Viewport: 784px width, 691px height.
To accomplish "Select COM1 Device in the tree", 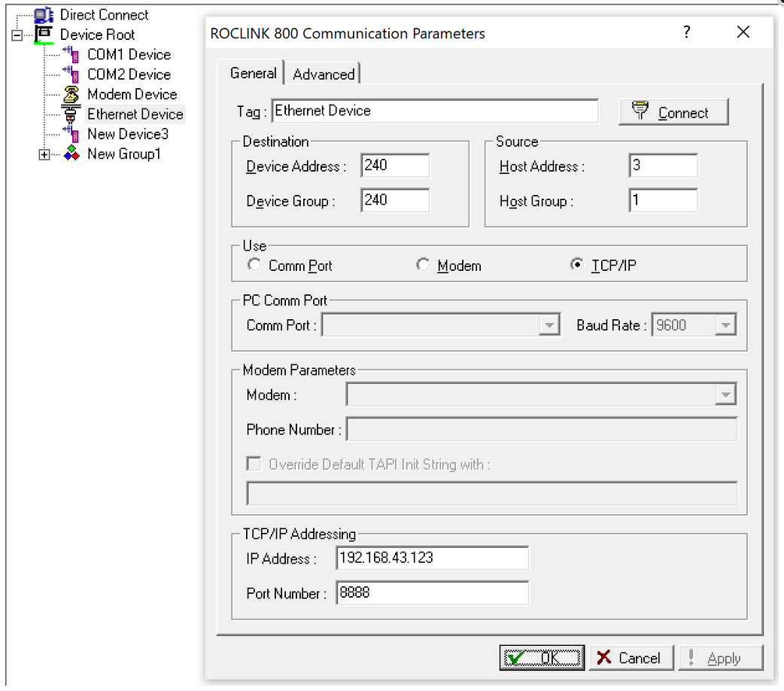I will pos(129,54).
